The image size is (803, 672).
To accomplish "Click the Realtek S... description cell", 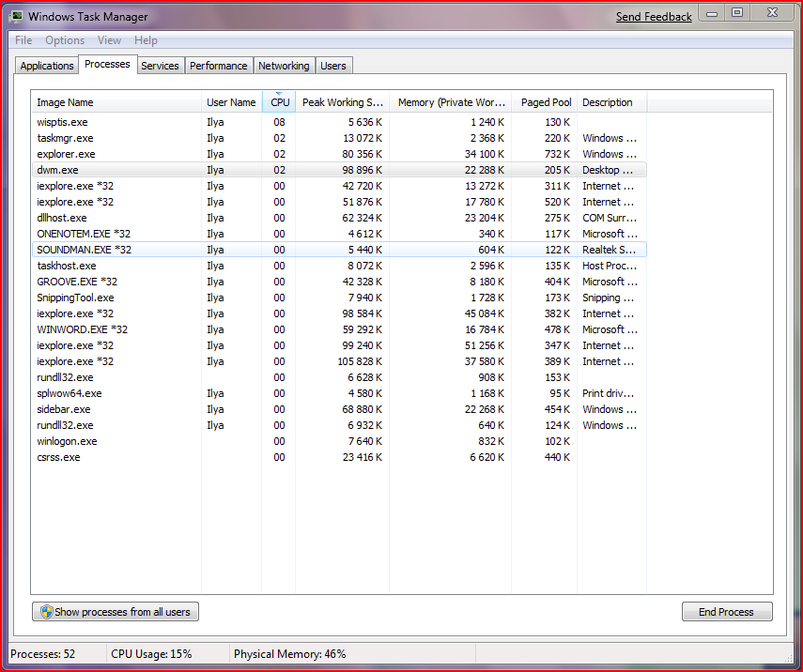I will [609, 250].
